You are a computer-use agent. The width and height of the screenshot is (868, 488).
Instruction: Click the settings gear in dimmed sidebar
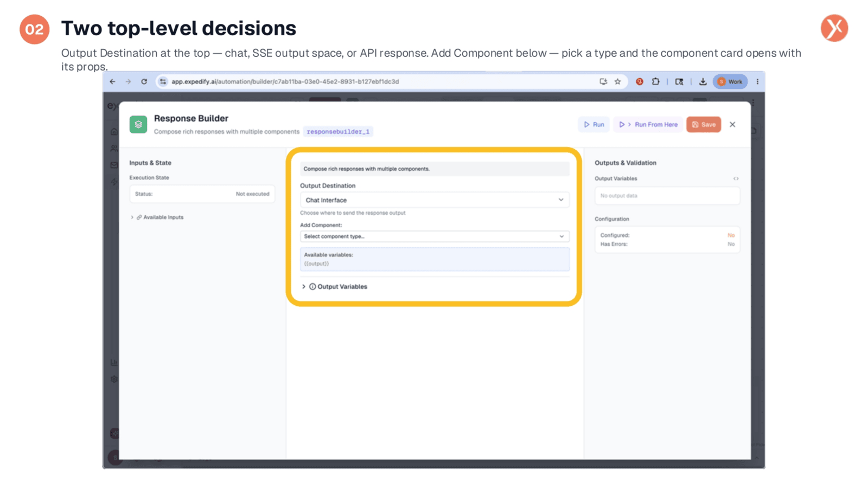tap(114, 380)
